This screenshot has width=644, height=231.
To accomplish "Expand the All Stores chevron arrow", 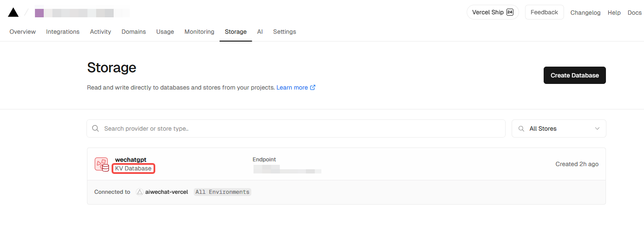I will pos(597,128).
